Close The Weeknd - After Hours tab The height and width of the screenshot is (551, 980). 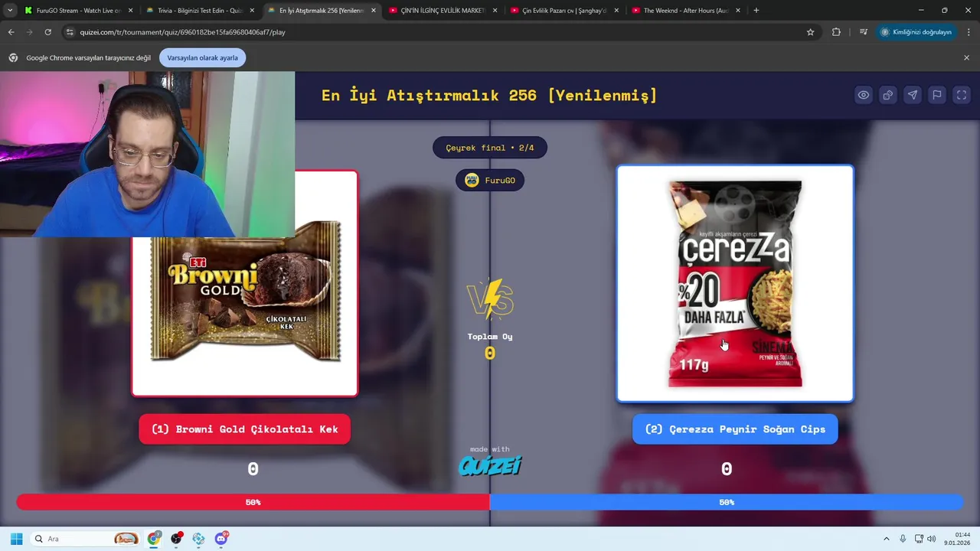click(738, 11)
